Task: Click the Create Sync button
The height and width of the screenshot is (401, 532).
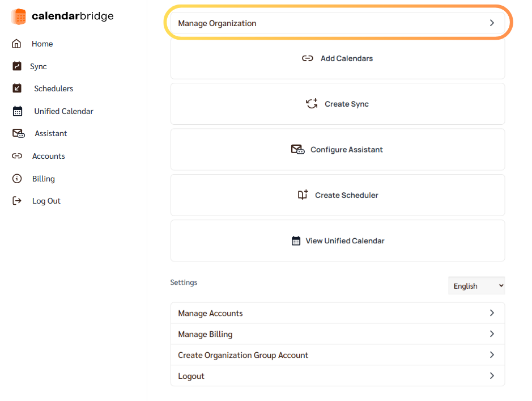Action: coord(338,104)
